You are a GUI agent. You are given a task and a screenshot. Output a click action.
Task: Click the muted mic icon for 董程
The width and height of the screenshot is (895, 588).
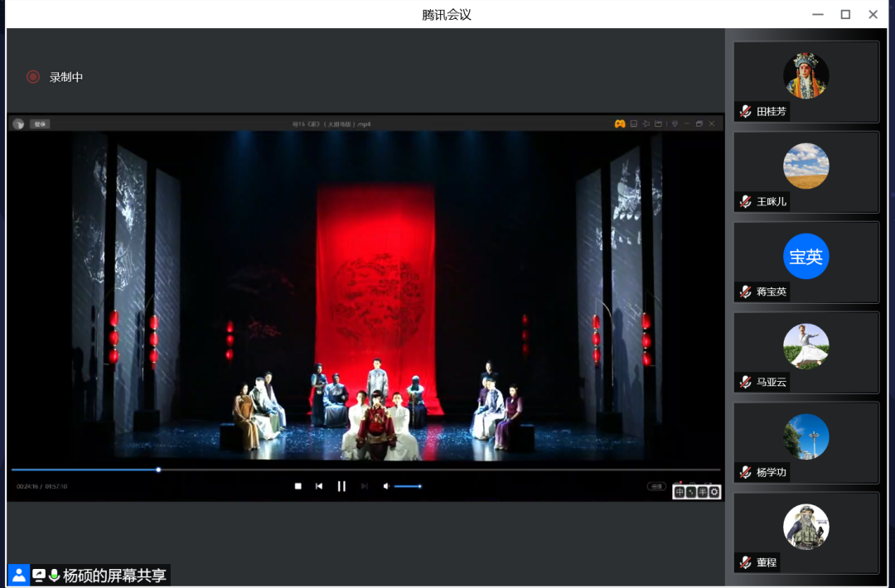746,562
